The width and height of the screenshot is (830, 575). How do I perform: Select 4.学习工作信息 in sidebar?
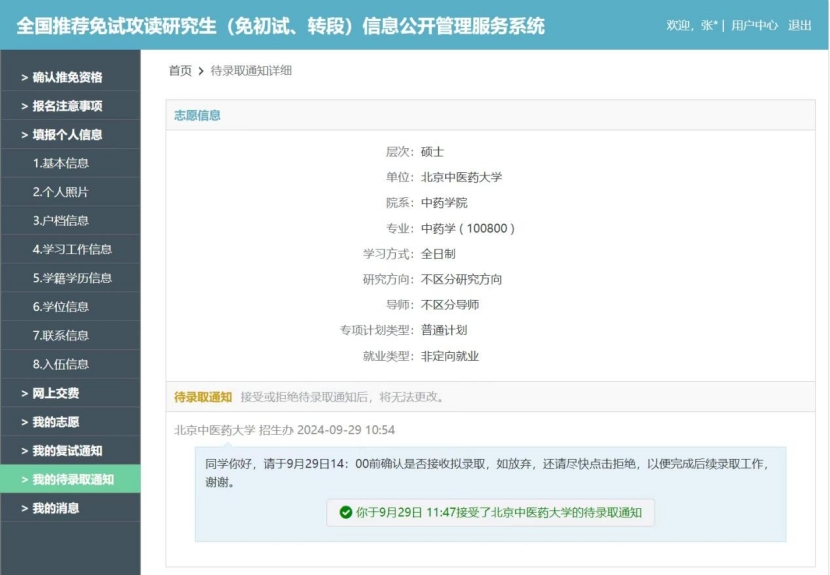[x=70, y=249]
